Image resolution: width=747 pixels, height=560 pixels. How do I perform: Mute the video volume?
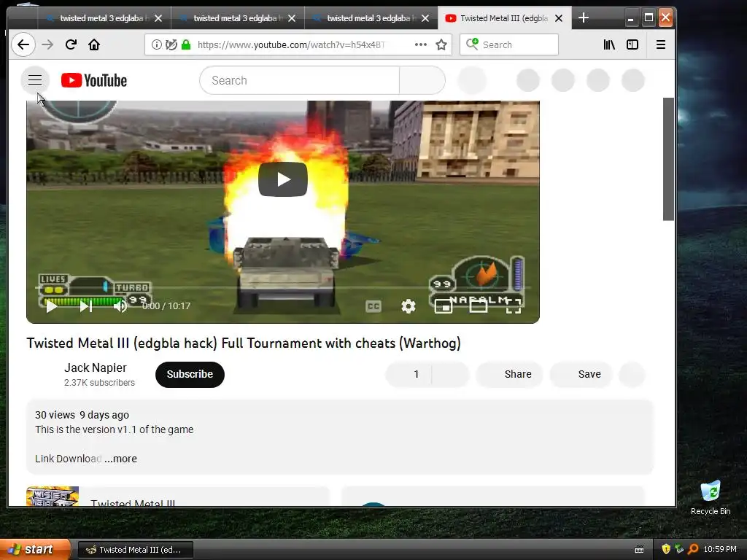120,306
